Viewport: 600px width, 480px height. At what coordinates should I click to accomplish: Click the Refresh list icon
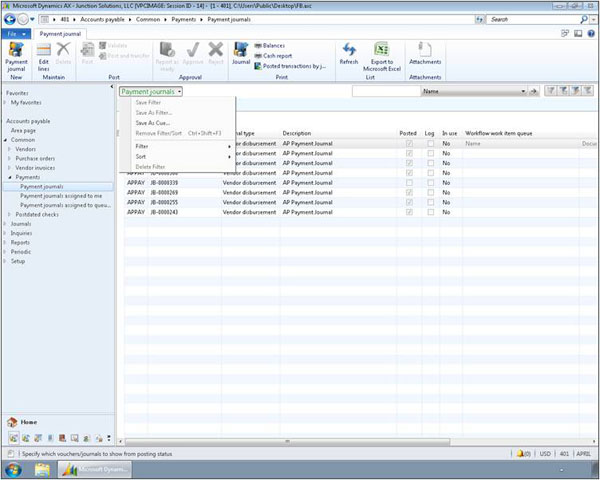[x=349, y=49]
